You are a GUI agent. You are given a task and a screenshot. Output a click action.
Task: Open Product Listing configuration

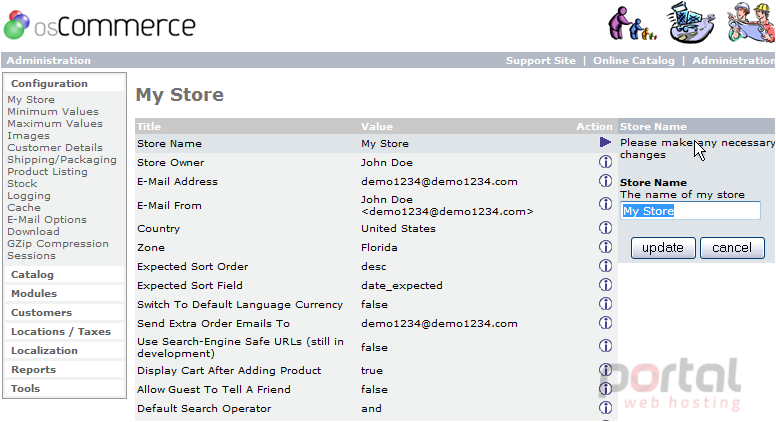[47, 172]
